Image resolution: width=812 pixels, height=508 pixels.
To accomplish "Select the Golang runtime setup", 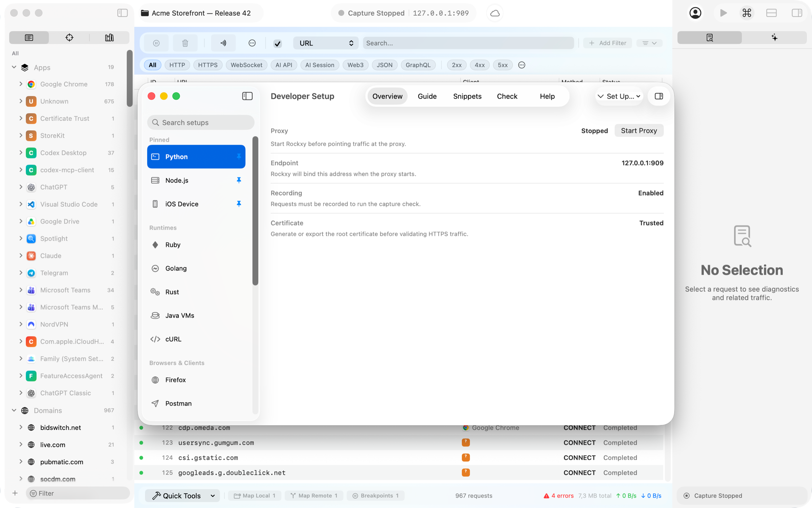I will 196,268.
